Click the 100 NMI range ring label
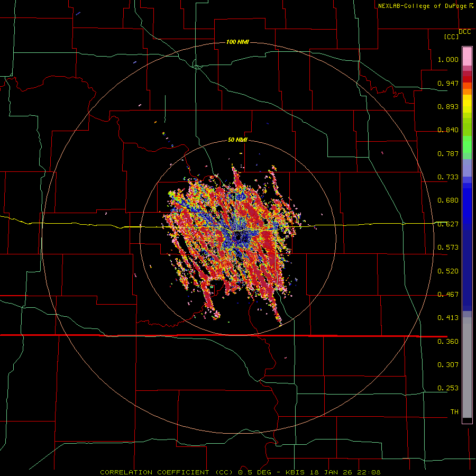476x476 pixels. pyautogui.click(x=237, y=42)
